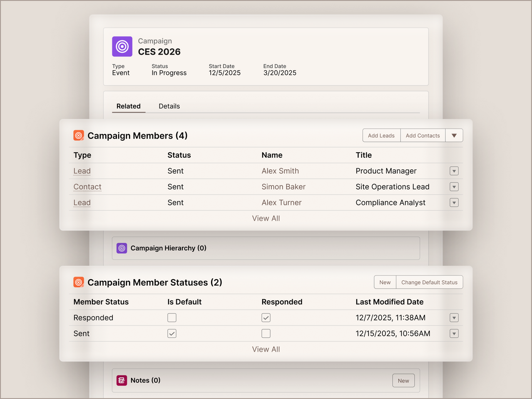
Task: Open row actions menu for Alex Smith
Action: [x=454, y=171]
